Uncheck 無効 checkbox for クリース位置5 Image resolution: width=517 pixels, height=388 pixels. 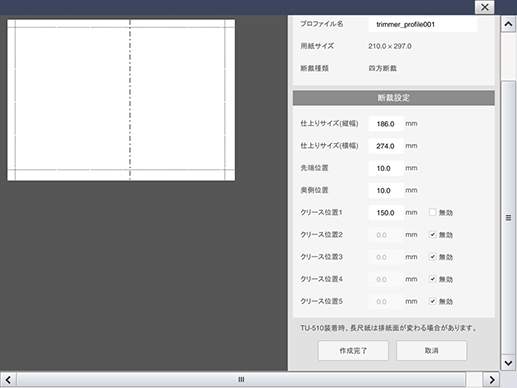432,301
